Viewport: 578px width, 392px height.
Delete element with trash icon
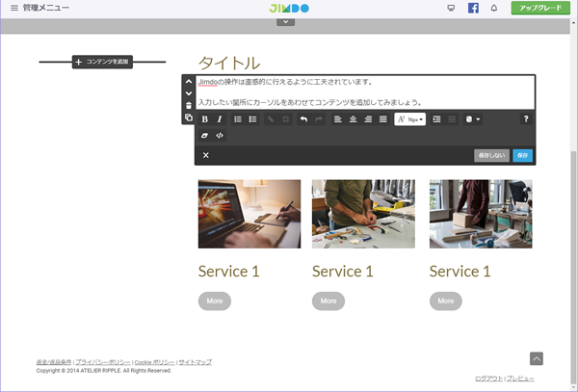[x=189, y=106]
